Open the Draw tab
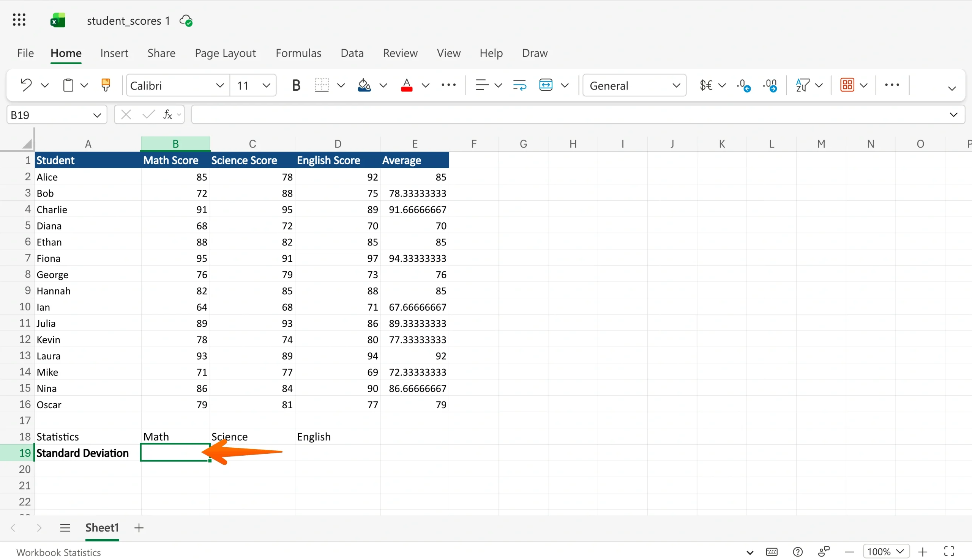 coord(535,53)
